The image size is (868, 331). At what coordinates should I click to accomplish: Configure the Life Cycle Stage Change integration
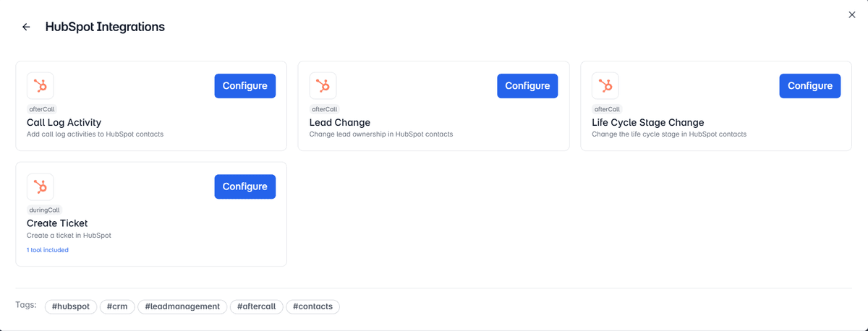[x=810, y=85]
